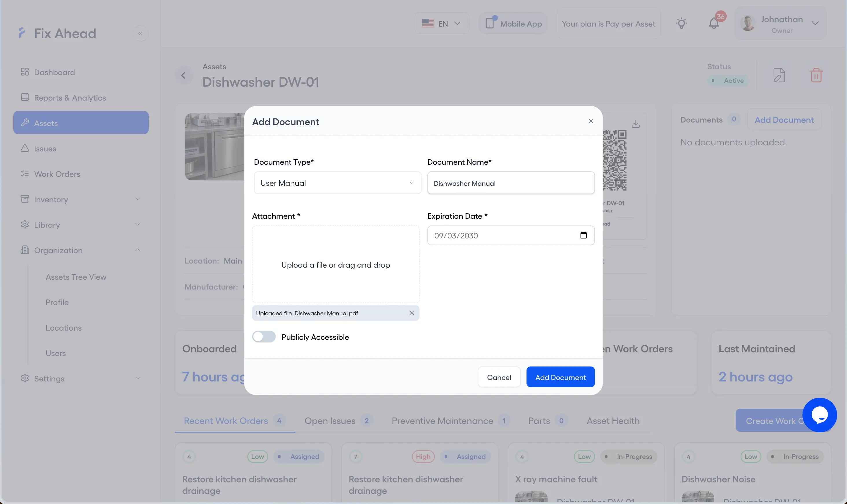Collapse the Organization menu
The width and height of the screenshot is (847, 504).
pos(81,250)
